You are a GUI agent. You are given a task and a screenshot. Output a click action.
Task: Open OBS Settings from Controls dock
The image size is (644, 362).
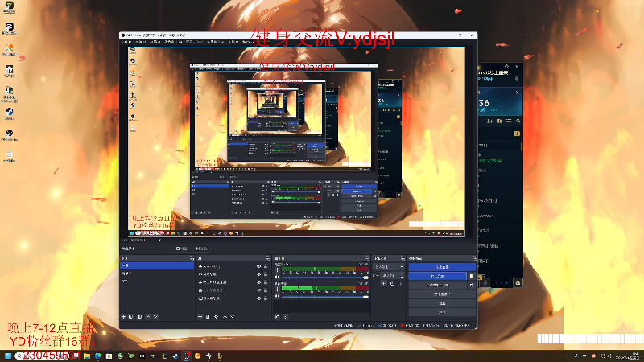(442, 303)
